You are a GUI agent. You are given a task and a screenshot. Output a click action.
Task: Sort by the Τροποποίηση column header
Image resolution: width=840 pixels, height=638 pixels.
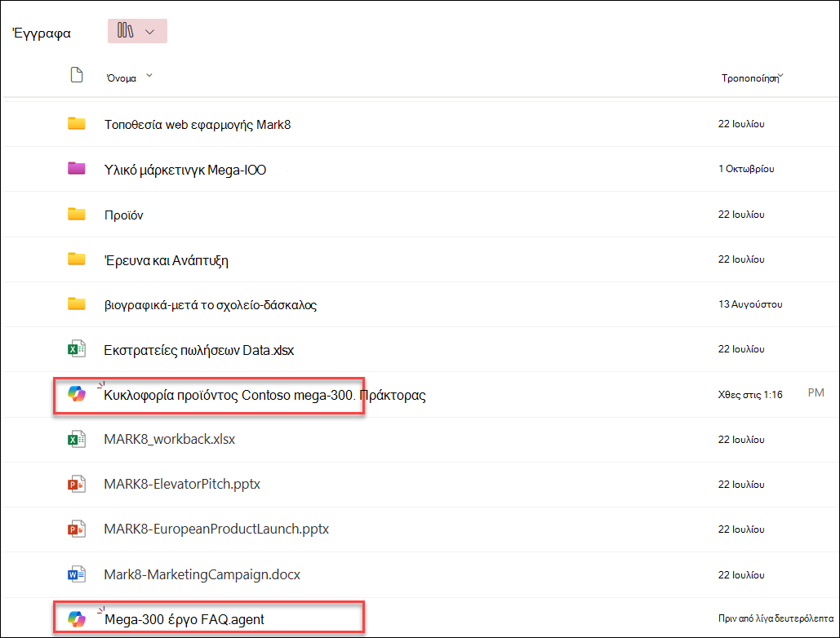tap(749, 78)
